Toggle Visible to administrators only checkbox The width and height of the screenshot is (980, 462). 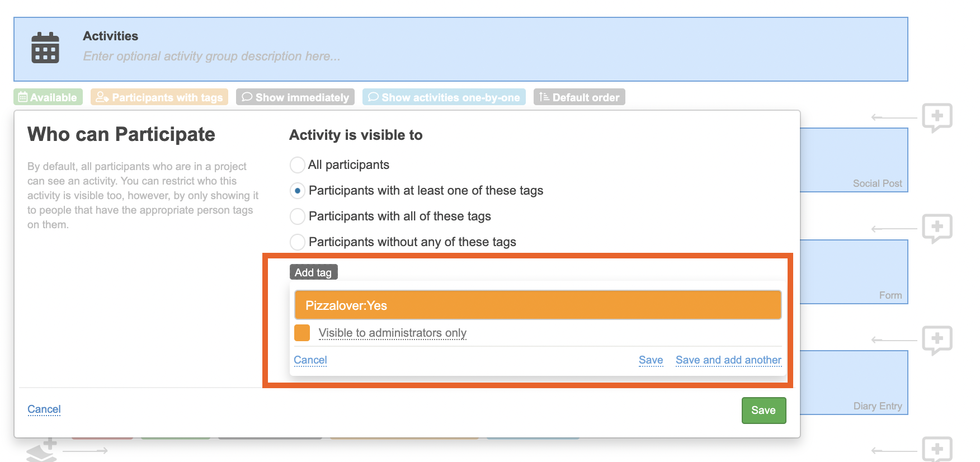302,333
